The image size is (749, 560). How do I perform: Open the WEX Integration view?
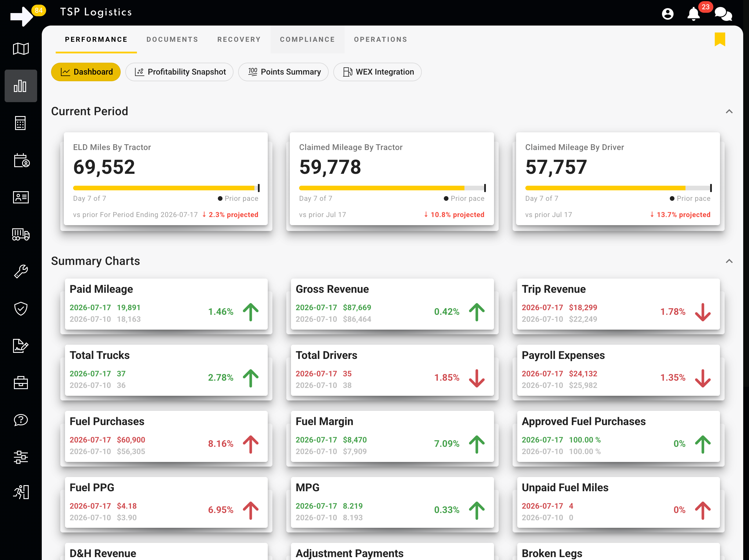pyautogui.click(x=378, y=72)
